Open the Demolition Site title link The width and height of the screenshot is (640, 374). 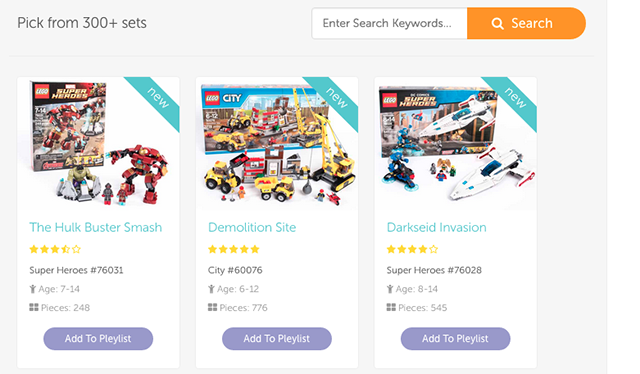(x=252, y=227)
